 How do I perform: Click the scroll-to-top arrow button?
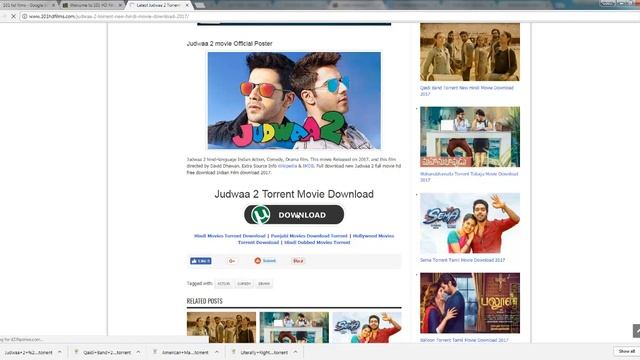coord(636,331)
